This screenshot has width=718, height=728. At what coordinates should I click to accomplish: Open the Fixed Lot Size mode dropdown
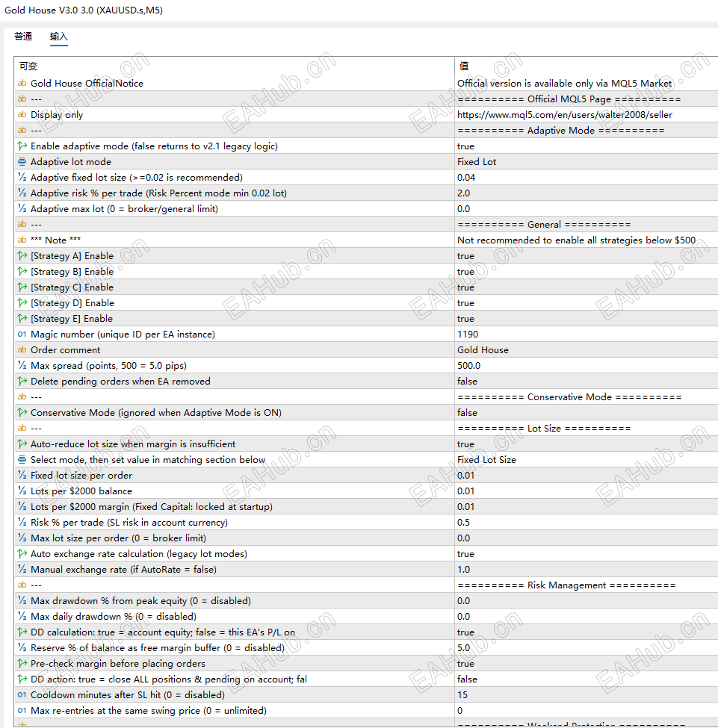586,460
